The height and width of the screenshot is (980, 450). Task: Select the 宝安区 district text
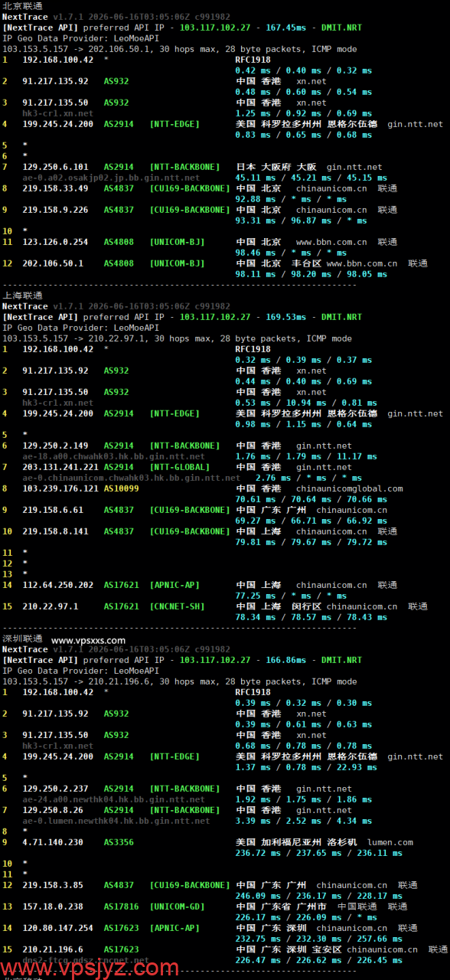tap(327, 949)
